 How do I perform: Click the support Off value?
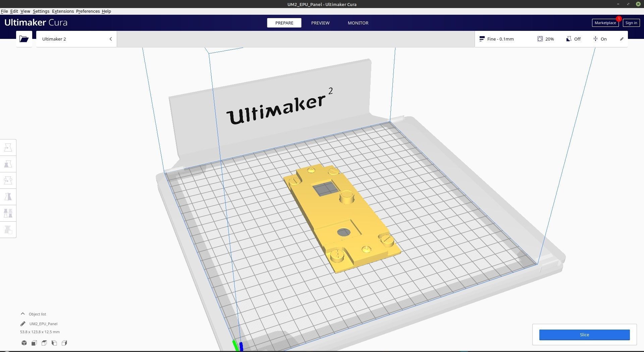pyautogui.click(x=577, y=39)
